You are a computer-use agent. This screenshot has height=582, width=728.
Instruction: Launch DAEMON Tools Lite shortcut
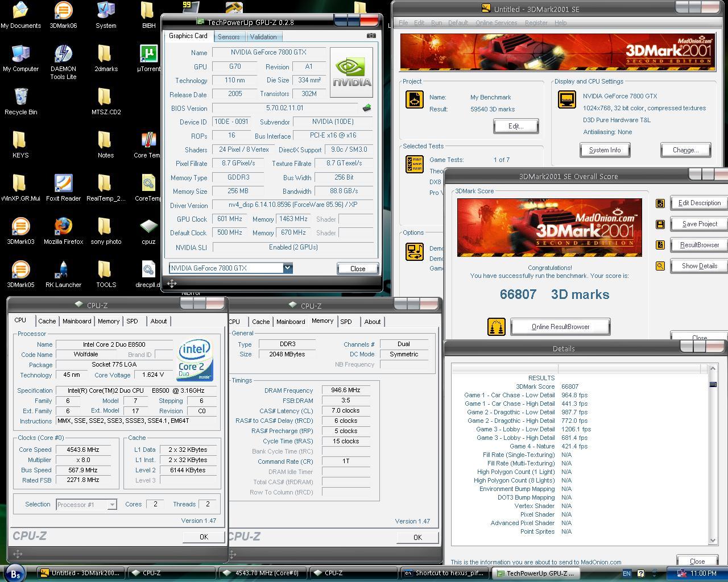[63, 63]
